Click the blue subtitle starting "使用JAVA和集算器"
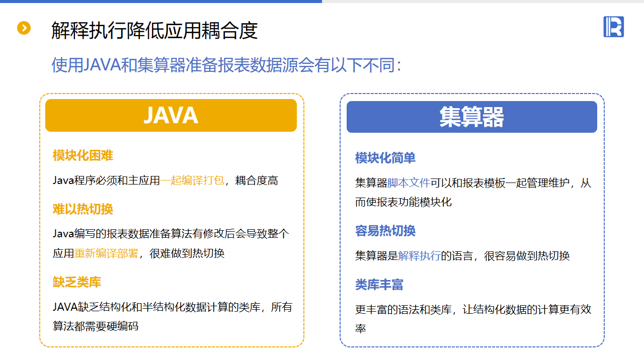 coord(226,65)
